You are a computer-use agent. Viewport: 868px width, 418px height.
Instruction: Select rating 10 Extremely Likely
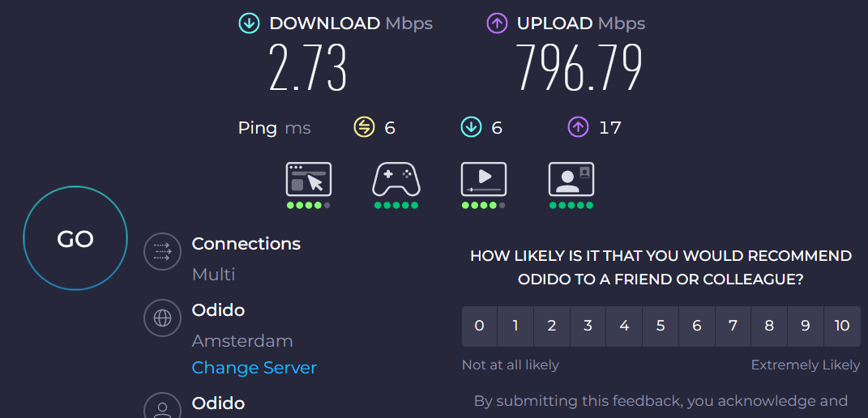tap(842, 326)
